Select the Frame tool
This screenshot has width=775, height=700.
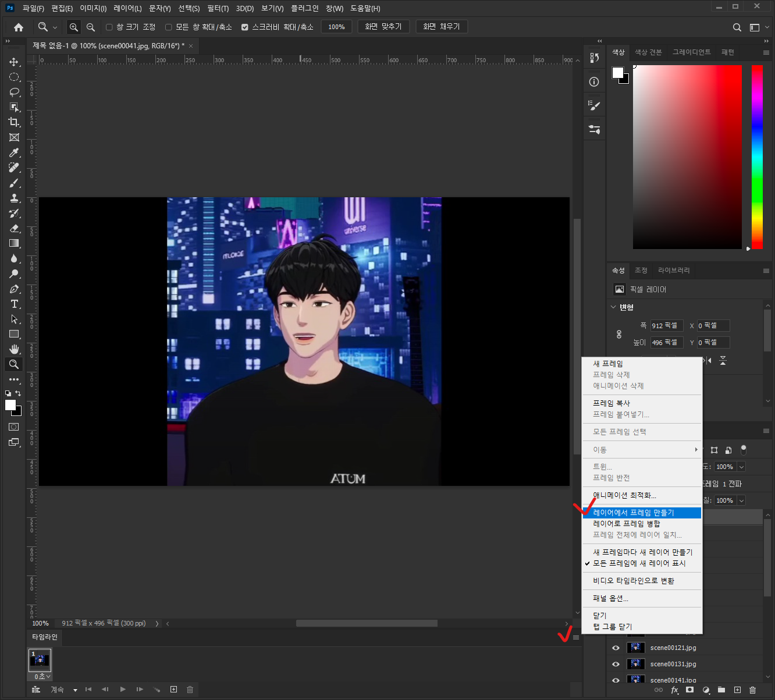(14, 137)
